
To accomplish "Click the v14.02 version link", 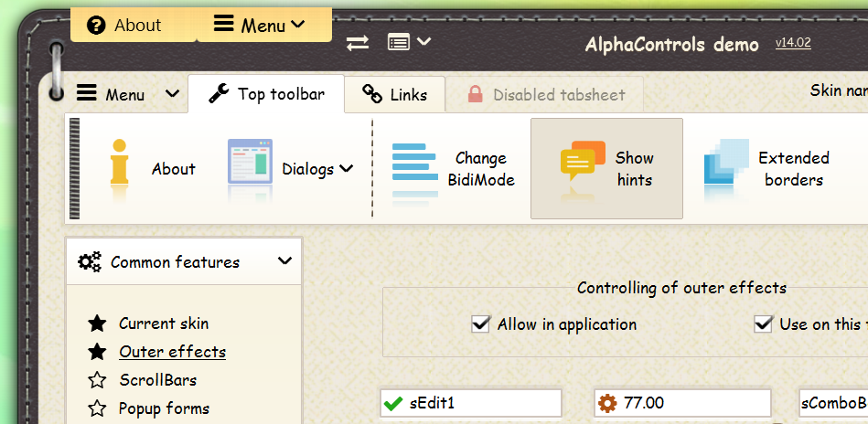I will pyautogui.click(x=793, y=43).
